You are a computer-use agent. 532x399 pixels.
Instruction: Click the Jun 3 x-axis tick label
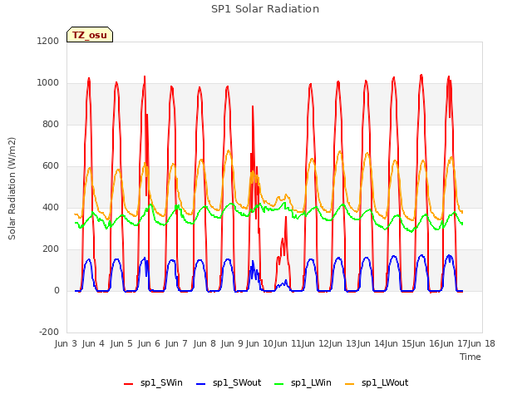(x=66, y=343)
